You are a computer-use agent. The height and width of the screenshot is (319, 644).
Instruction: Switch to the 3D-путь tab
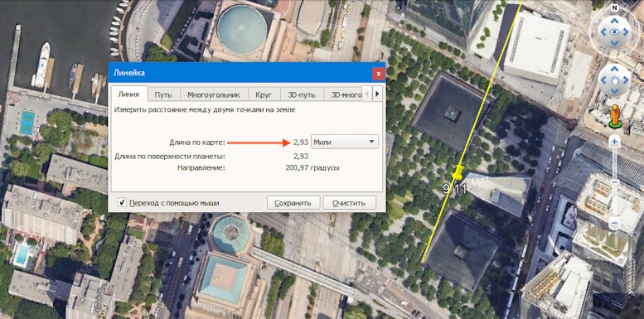pos(302,94)
